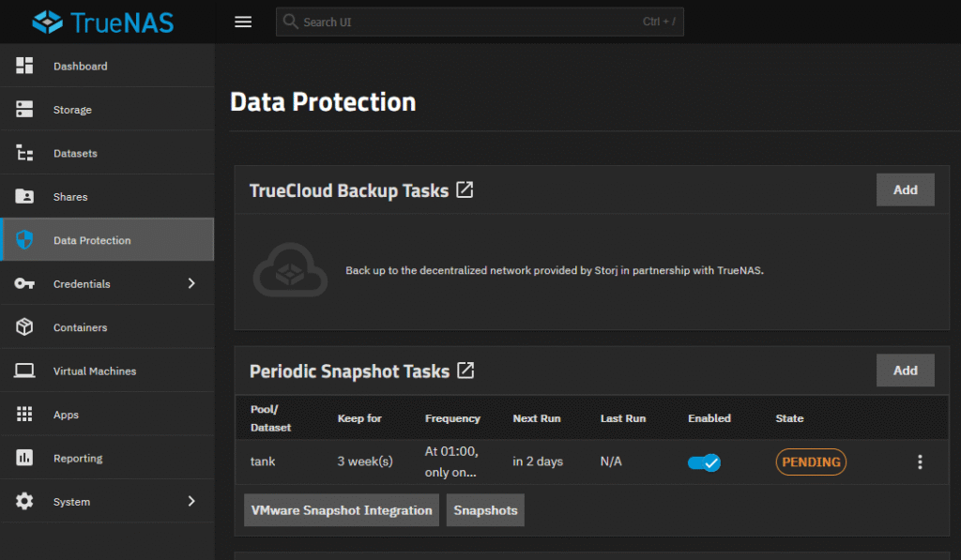Click the Dashboard icon in sidebar

click(24, 66)
